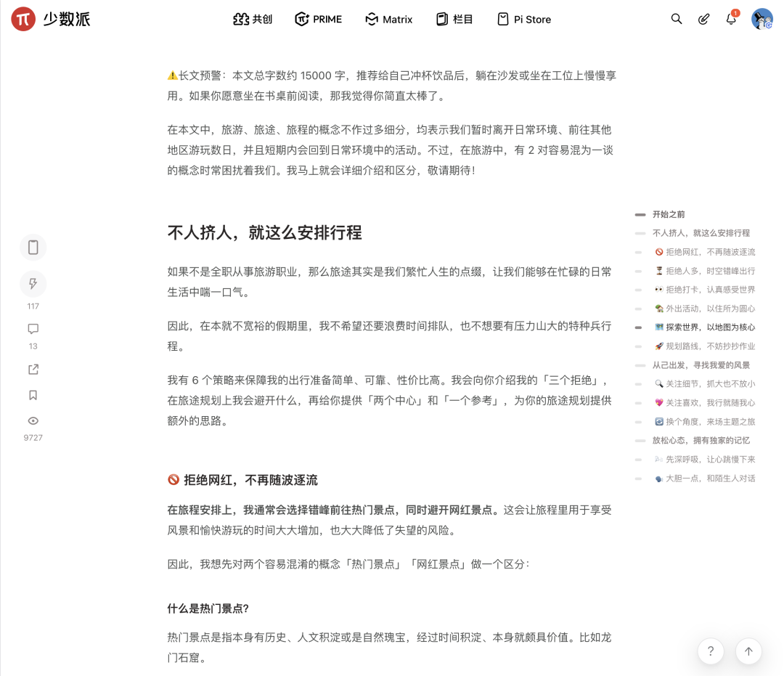Open the notifications bell
Screen dimensions: 784x676
click(731, 19)
